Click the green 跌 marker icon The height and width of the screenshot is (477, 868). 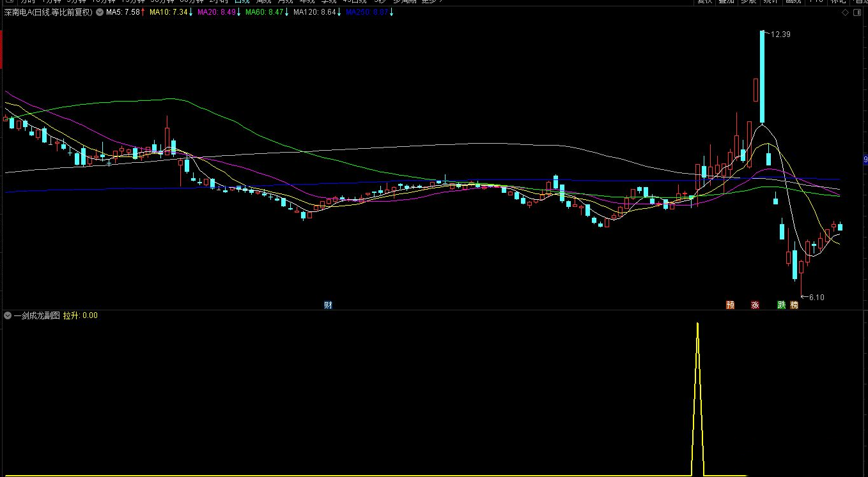[x=781, y=305]
